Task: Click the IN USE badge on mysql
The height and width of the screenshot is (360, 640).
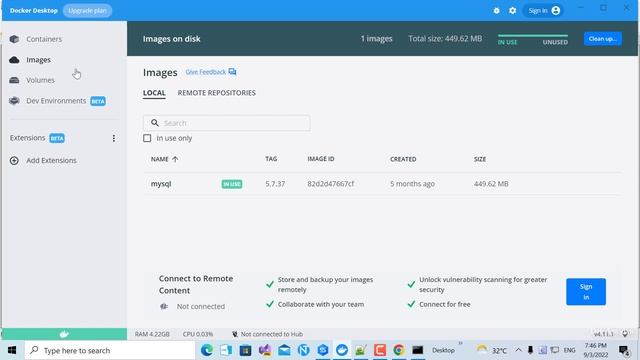Action: [232, 184]
